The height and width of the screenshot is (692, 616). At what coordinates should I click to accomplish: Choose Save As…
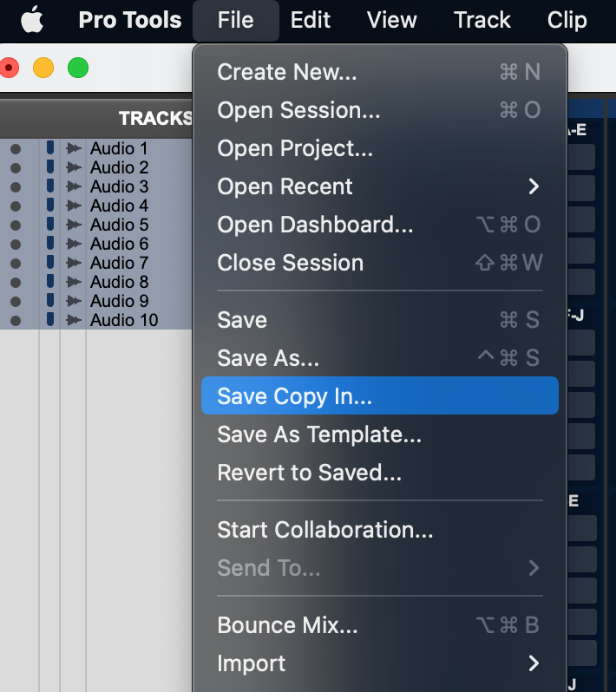pos(380,357)
